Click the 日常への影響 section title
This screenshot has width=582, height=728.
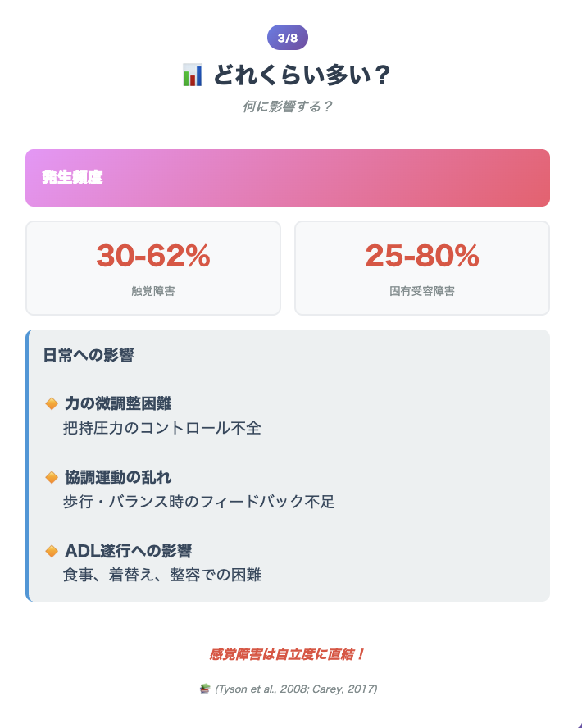pyautogui.click(x=89, y=355)
